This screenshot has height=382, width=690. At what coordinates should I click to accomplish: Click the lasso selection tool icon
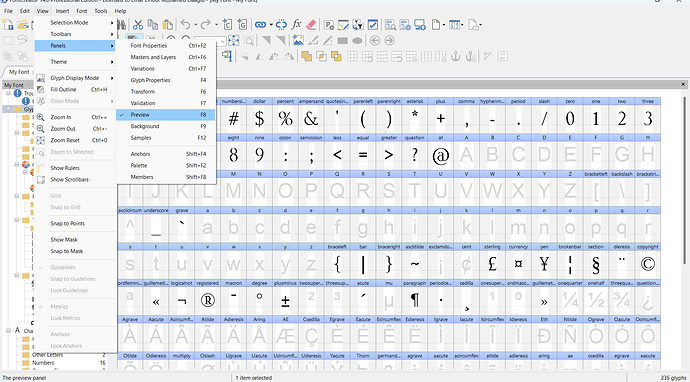(22, 40)
